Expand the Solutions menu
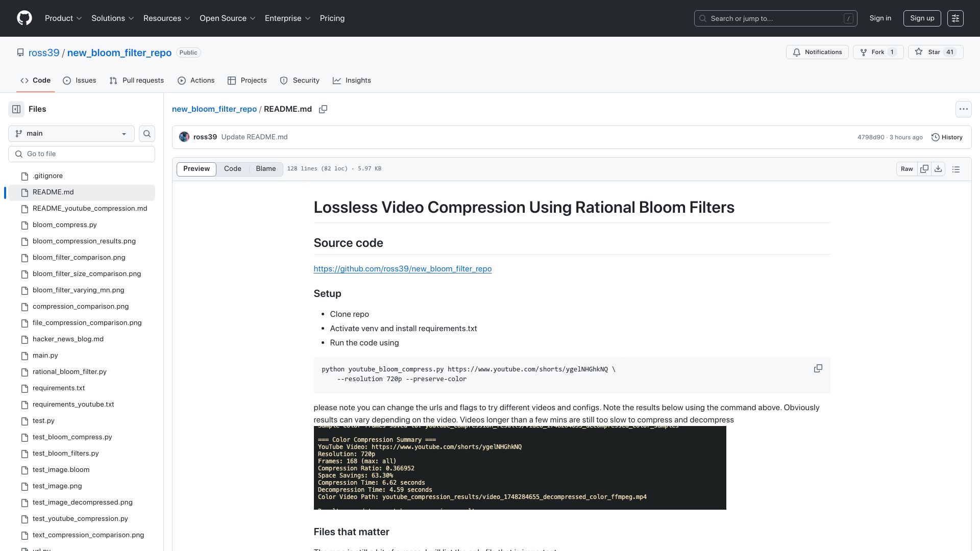 (113, 18)
